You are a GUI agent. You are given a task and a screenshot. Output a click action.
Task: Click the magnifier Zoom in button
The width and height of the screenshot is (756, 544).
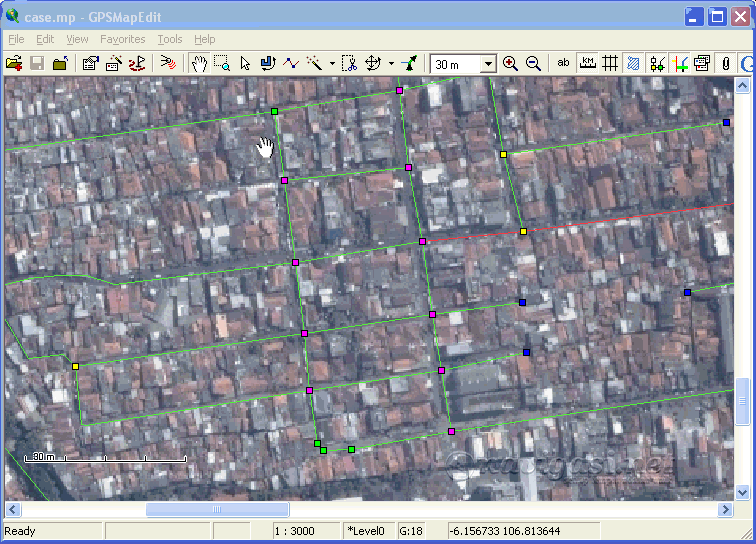(x=511, y=63)
